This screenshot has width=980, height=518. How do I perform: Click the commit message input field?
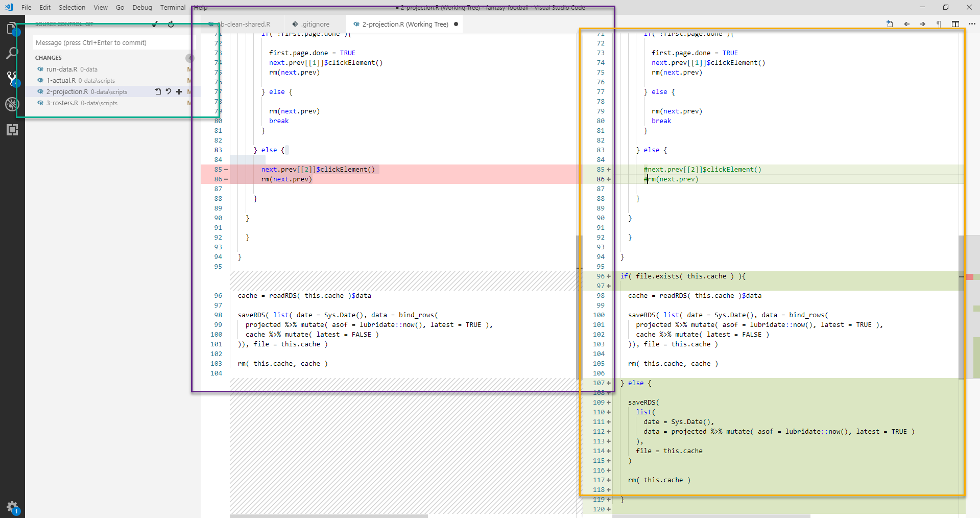(111, 43)
